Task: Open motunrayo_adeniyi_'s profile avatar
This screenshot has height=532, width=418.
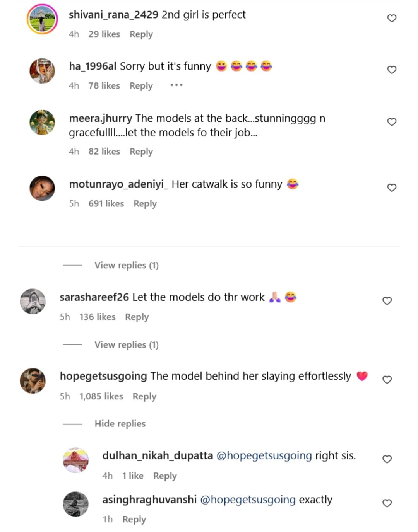Action: 42,188
